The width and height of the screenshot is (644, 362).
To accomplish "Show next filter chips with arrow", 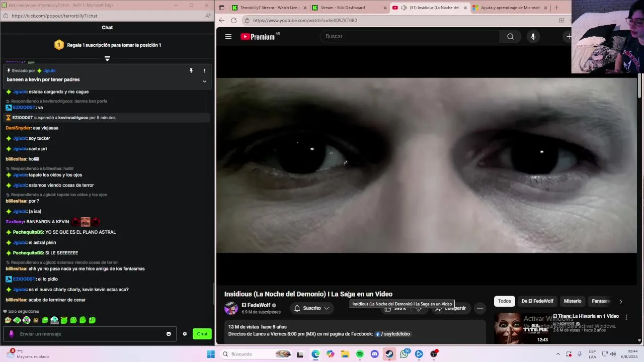I will 620,302.
